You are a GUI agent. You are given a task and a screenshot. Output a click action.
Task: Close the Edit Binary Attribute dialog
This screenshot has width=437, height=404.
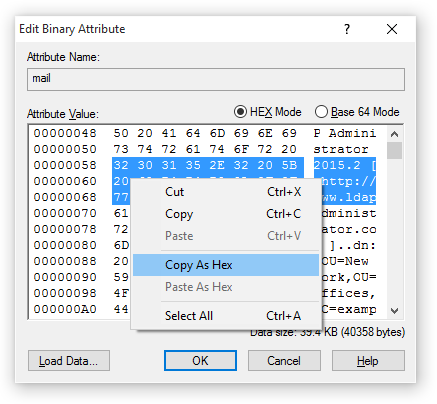click(x=392, y=29)
